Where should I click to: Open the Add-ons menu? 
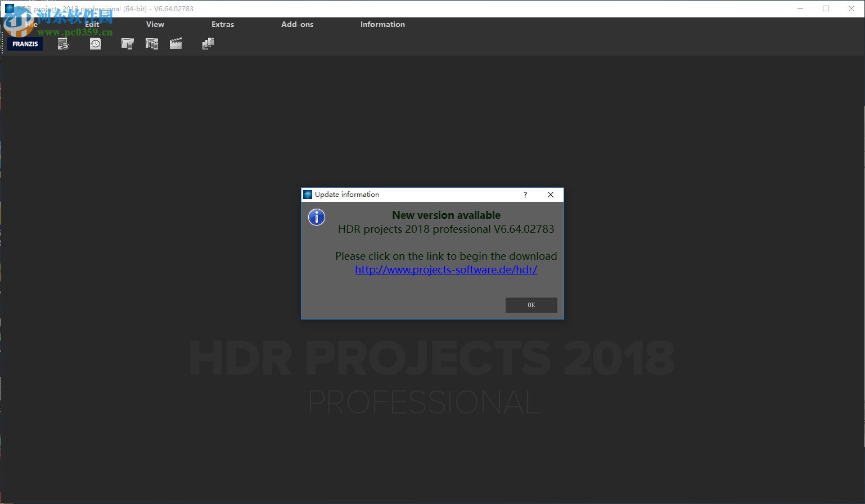tap(297, 24)
